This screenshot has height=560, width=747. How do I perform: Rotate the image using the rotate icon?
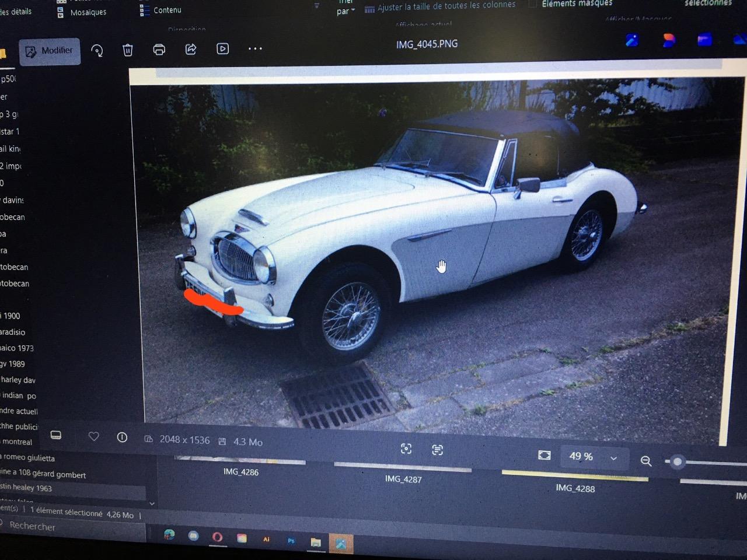click(97, 51)
